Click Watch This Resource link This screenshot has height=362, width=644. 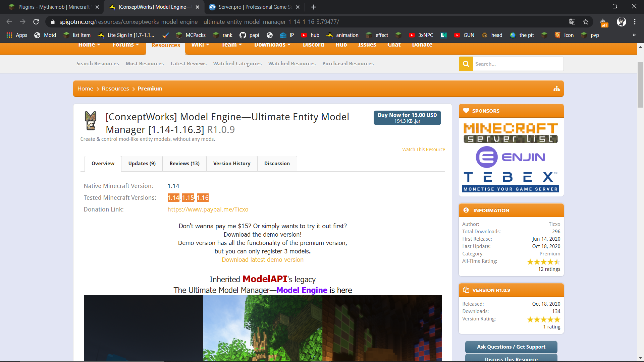tap(423, 149)
